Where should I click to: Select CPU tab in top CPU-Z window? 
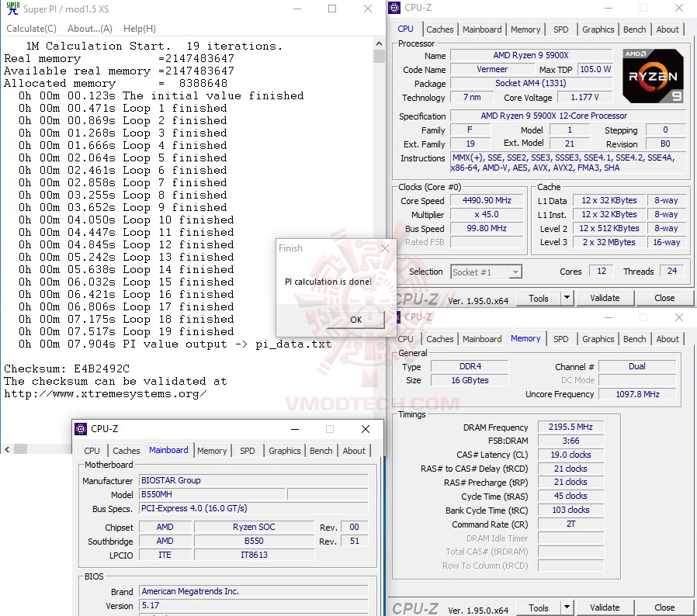click(405, 29)
